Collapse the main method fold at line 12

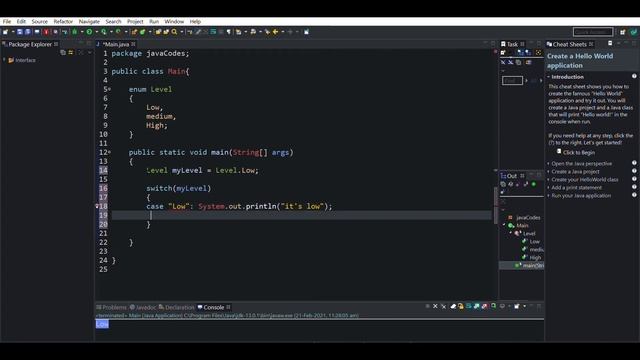click(x=109, y=152)
